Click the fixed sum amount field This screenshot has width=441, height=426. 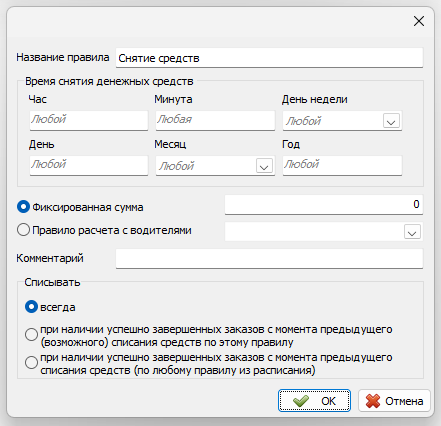pos(324,205)
